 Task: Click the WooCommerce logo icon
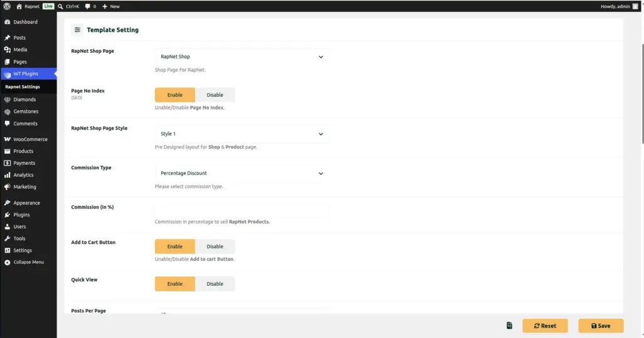pos(7,139)
